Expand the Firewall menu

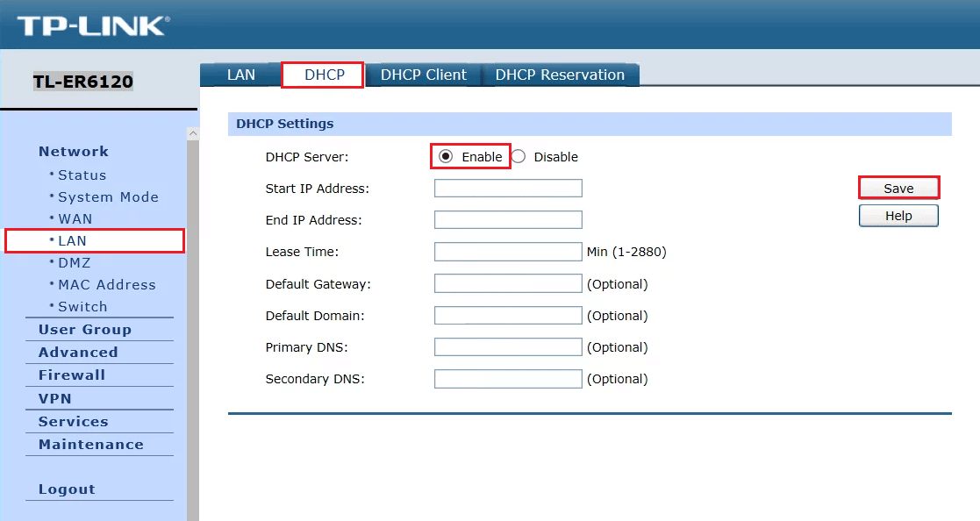coord(72,375)
